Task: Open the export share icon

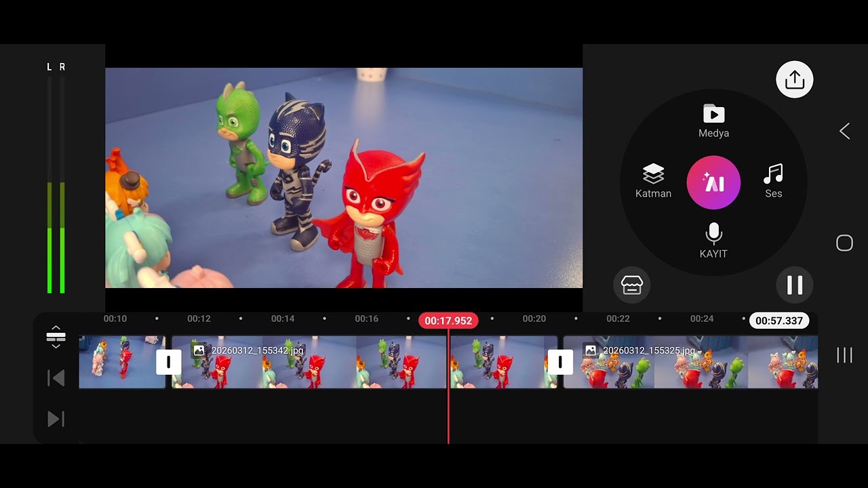Action: [794, 79]
